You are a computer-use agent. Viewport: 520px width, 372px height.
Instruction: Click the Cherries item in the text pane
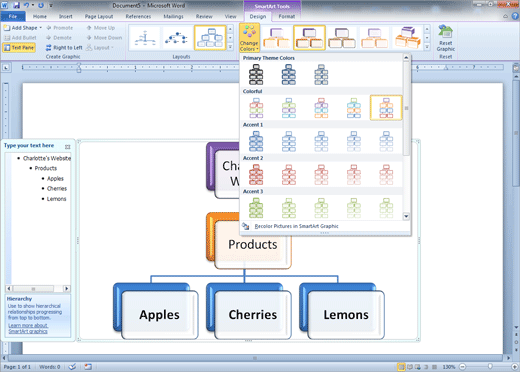[x=57, y=189]
